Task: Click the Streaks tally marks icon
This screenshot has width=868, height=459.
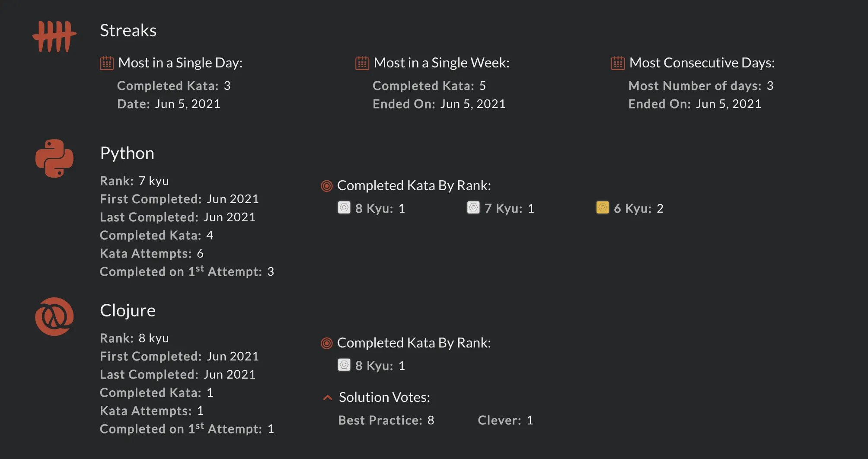Action: (54, 37)
